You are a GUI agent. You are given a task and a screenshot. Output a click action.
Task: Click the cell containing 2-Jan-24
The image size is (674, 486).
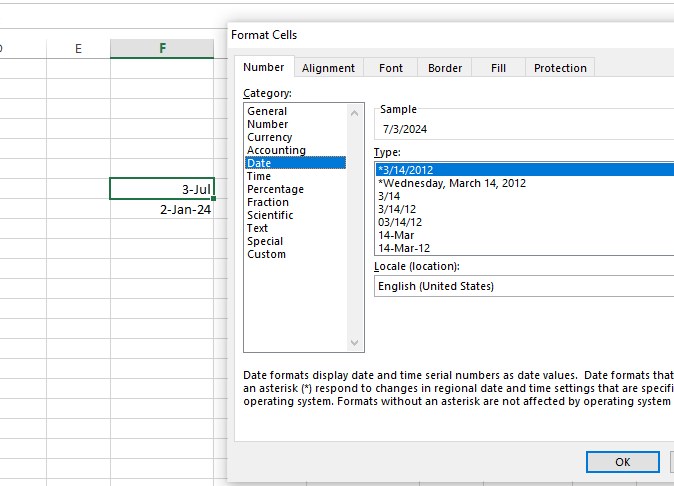(x=162, y=210)
